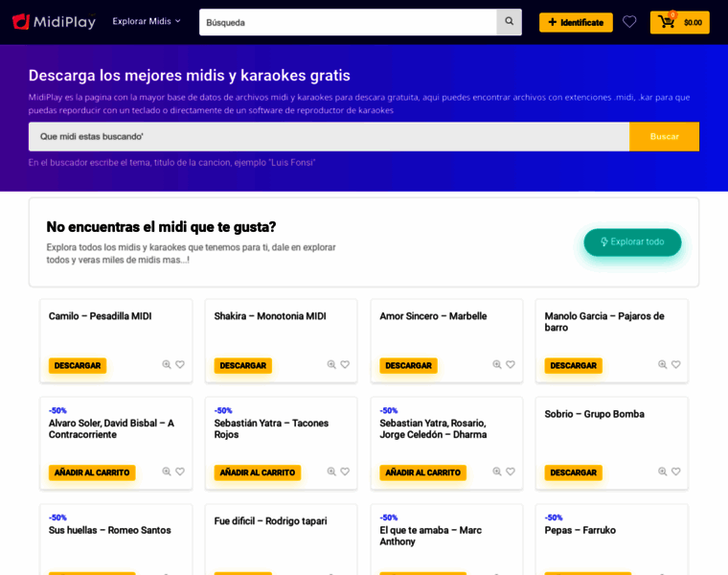728x575 pixels.
Task: Favorite Manolo Garcia heart icon
Action: pyautogui.click(x=676, y=364)
